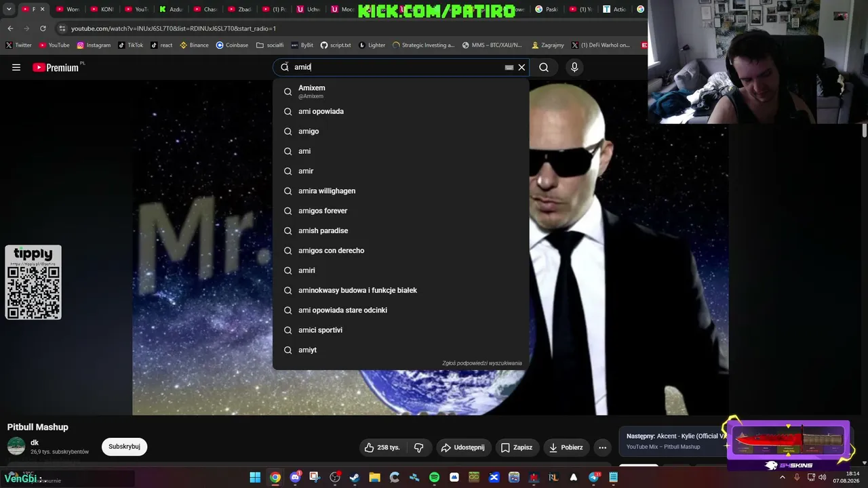Open the socialfi bookmarks folder
Image resolution: width=868 pixels, height=488 pixels.
(x=270, y=45)
